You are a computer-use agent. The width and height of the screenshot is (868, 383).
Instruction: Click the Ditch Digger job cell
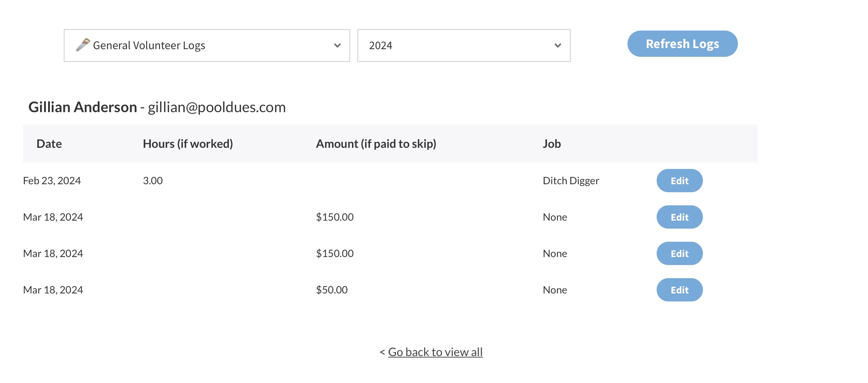[571, 181]
